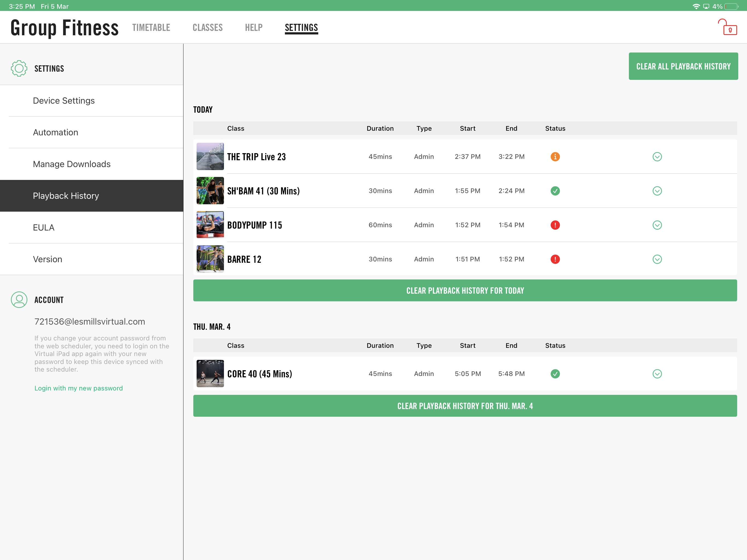Tap orange info status on THE TRIP Live 23
Viewport: 747px width, 560px height.
click(x=555, y=157)
